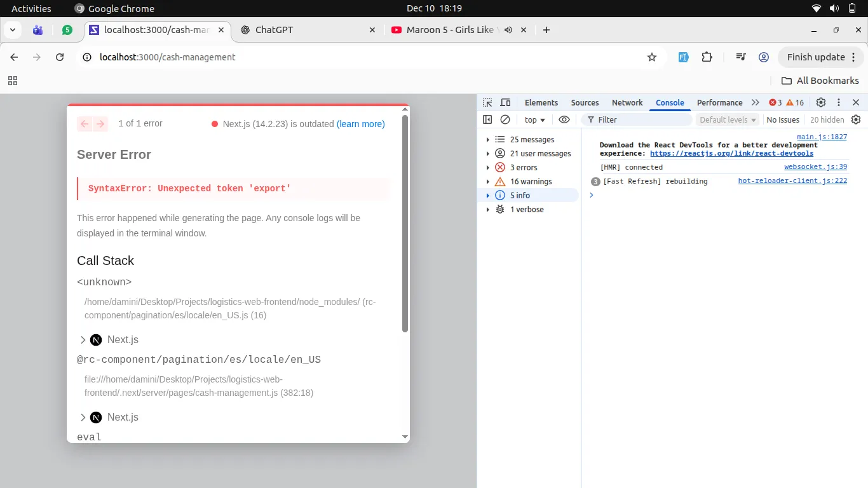Expand the 3 errors group
The height and width of the screenshot is (488, 868).
[x=487, y=168]
